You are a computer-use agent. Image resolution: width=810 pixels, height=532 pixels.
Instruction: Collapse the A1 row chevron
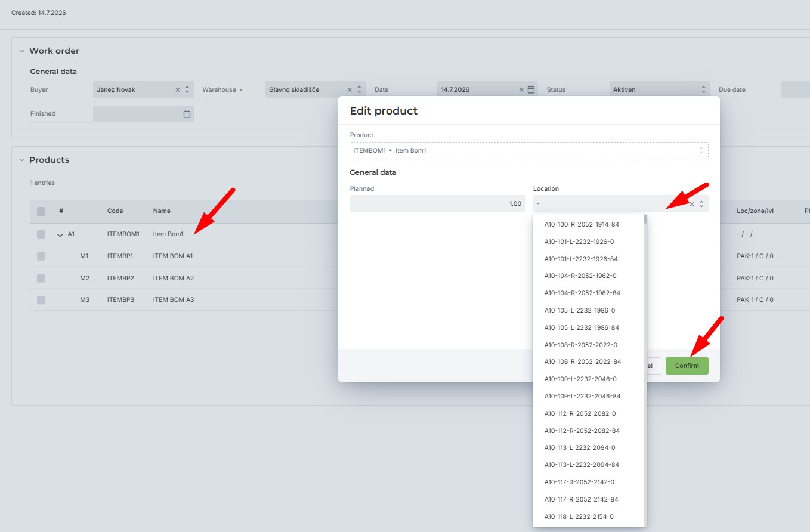point(60,234)
